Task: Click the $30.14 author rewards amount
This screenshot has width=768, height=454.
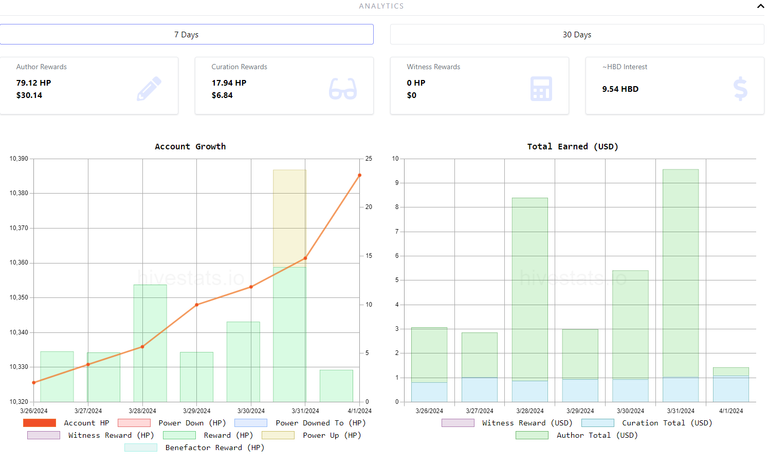Action: pos(29,95)
